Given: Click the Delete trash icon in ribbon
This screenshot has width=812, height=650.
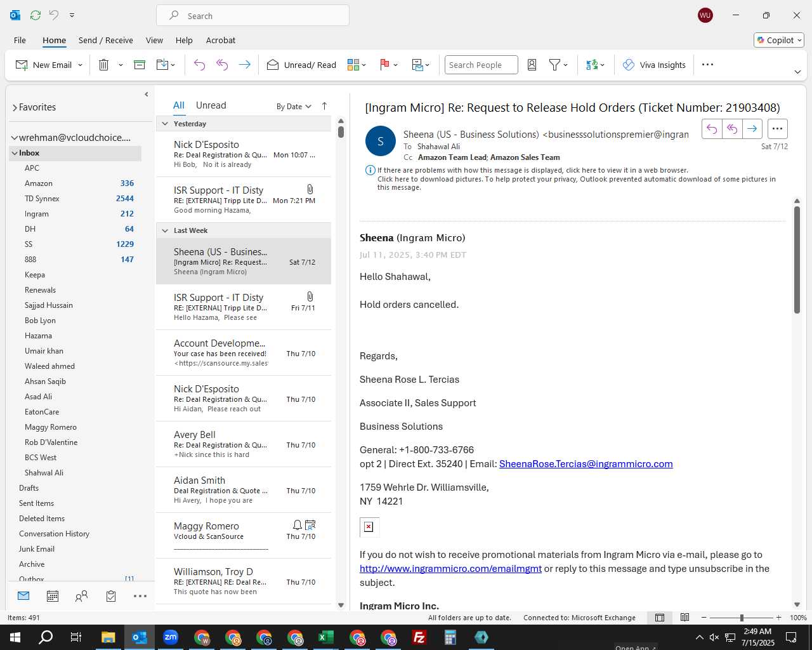Looking at the screenshot, I should 104,65.
